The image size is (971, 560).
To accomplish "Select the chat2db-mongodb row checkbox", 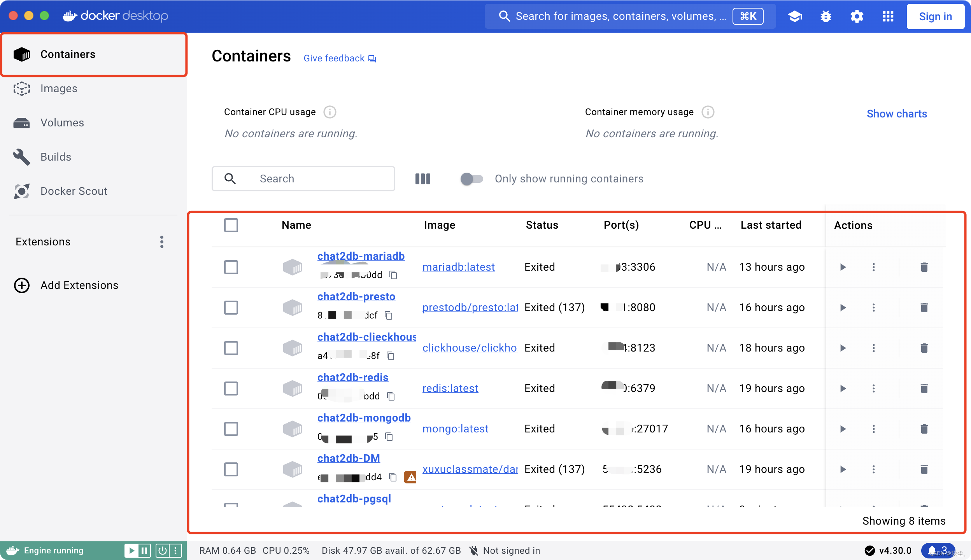I will coord(231,429).
